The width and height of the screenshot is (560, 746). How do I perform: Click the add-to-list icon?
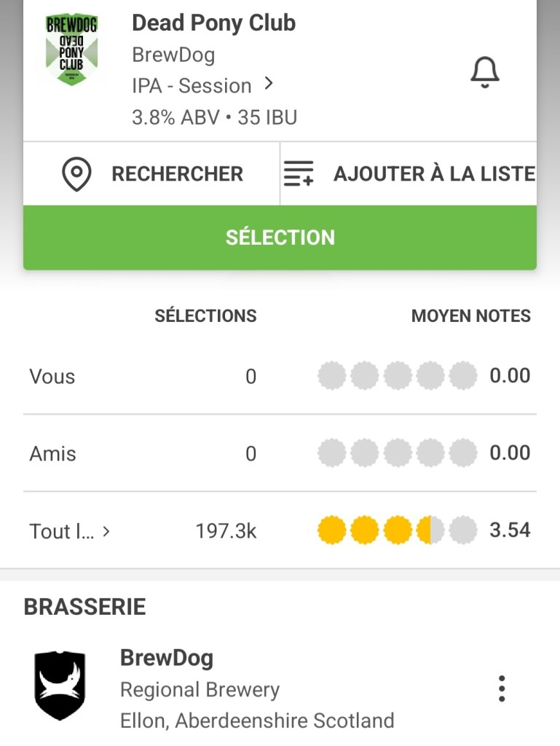click(299, 174)
